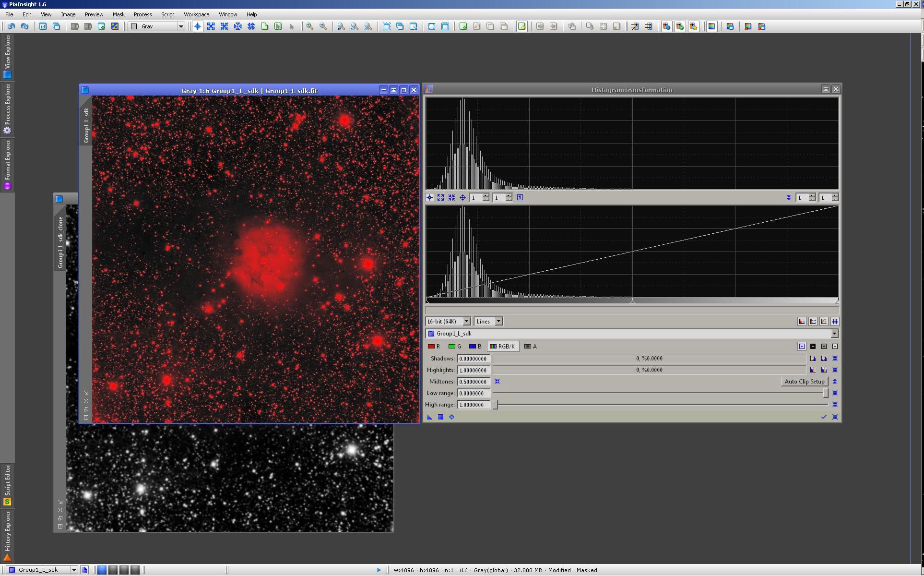Click the Shadows value input field
924x576 pixels.
coord(474,359)
